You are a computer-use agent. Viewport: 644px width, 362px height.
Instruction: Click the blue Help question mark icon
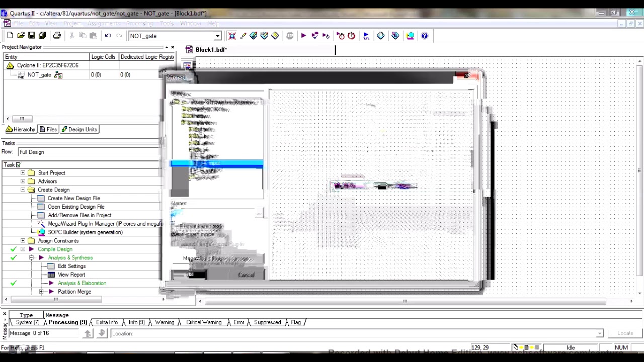(x=425, y=36)
